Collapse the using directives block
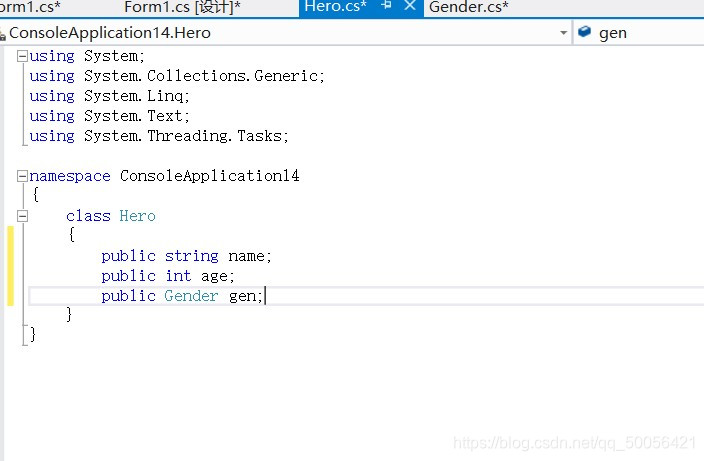This screenshot has height=461, width=704. tap(22, 56)
